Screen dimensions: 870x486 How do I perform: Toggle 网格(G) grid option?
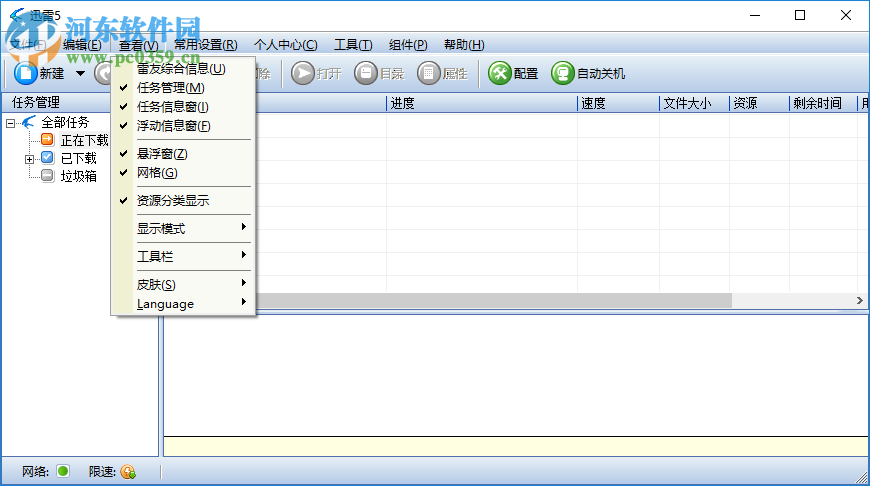(x=183, y=173)
